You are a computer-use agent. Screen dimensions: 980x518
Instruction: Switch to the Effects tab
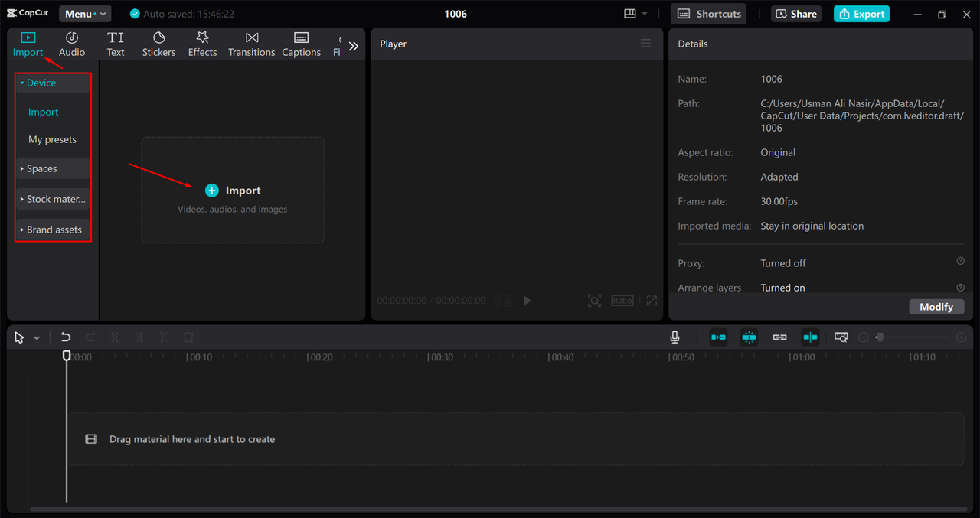coord(203,44)
